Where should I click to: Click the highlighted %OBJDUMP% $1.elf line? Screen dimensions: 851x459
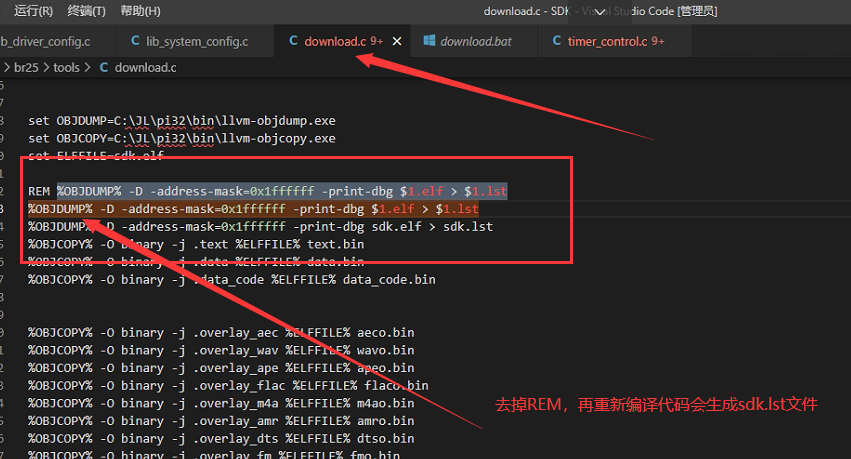(253, 209)
